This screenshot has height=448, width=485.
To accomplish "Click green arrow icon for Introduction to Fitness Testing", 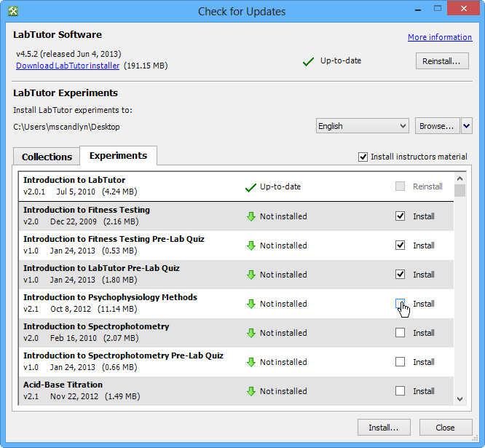I will 251,216.
